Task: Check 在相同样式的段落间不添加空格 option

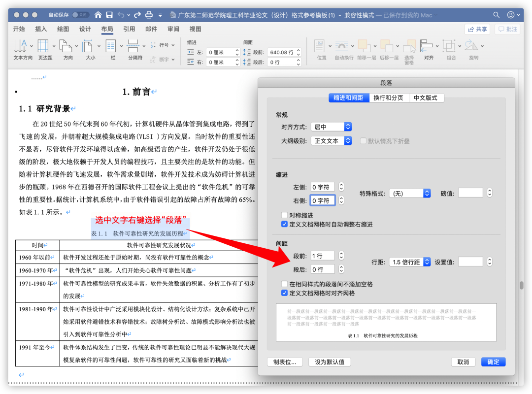Action: (x=284, y=284)
